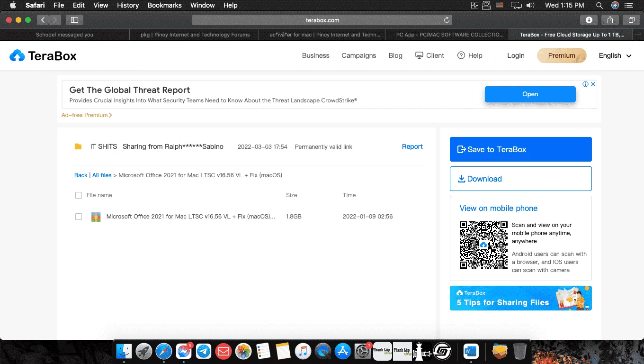Screen dimensions: 644x364
Task: Open Telegram in the dock
Action: point(204,351)
